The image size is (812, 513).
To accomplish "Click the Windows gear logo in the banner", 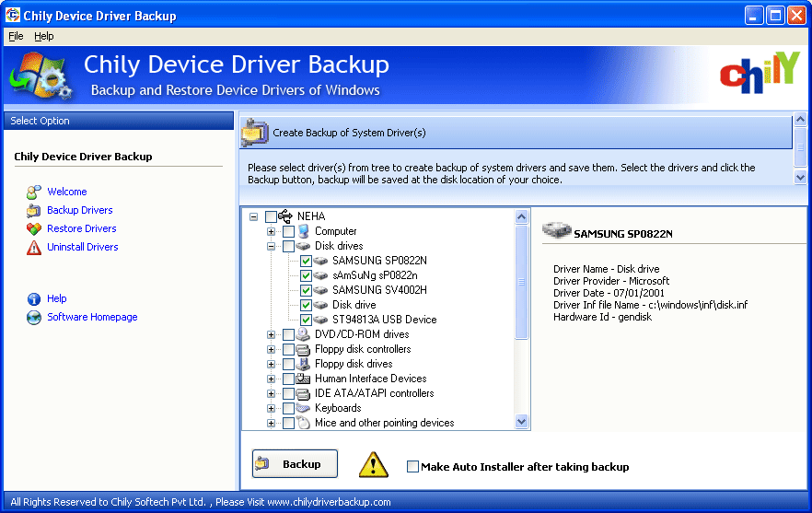I will [x=41, y=76].
